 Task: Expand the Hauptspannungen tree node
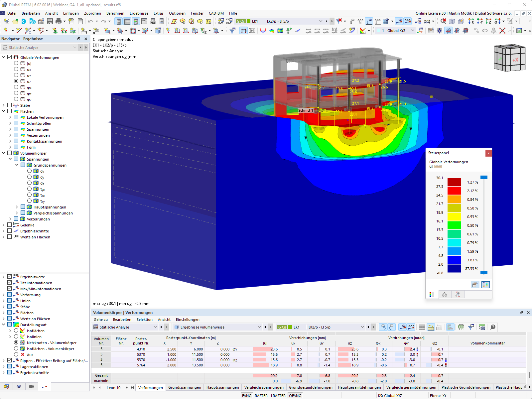coord(17,207)
